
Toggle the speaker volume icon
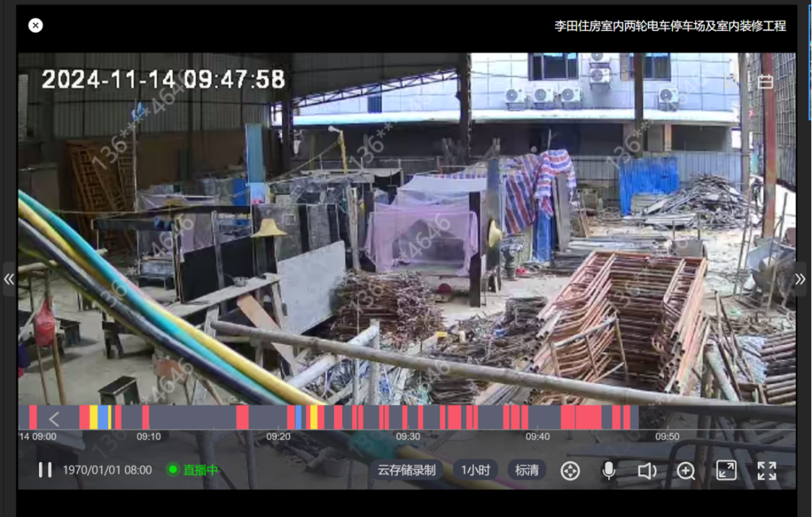click(x=647, y=470)
